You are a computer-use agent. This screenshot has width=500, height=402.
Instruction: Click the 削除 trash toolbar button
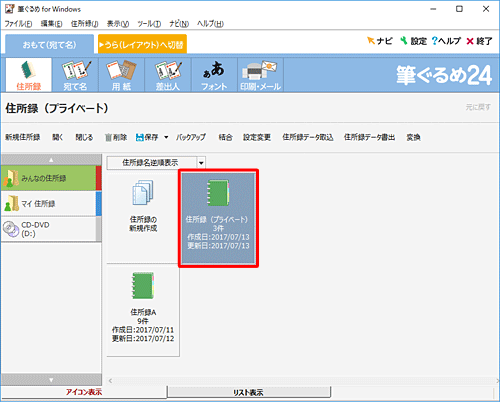pos(116,137)
